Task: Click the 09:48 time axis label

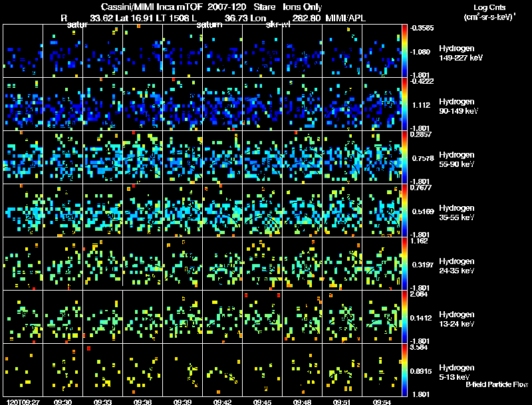Action: click(x=302, y=402)
